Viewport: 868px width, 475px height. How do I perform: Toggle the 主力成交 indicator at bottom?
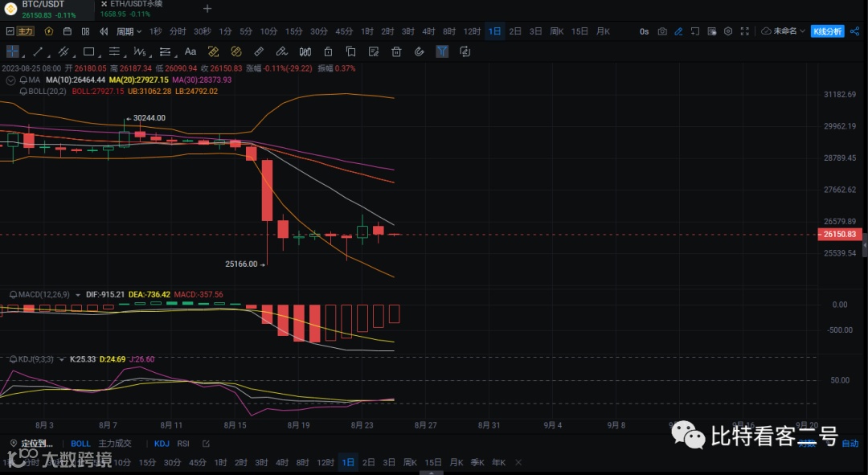[115, 444]
